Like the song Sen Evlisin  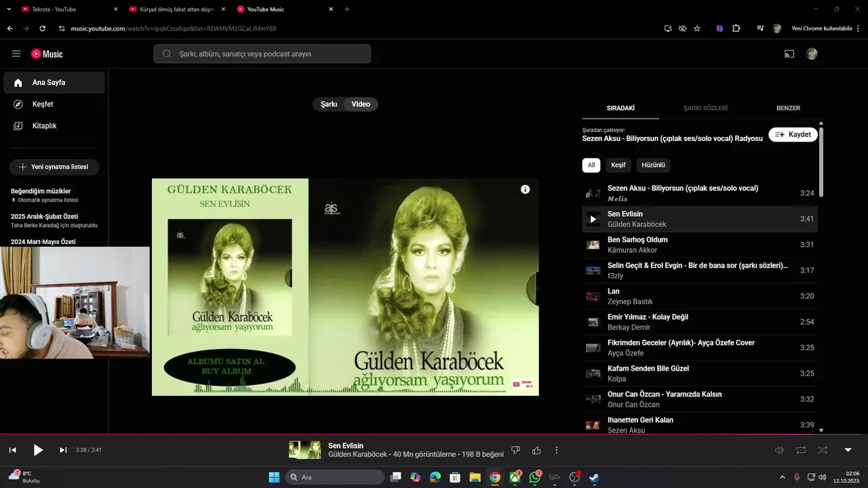coord(537,450)
